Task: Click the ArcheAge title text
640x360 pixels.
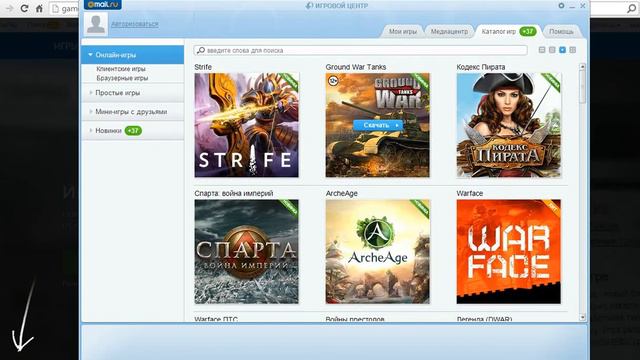Action: (x=342, y=193)
